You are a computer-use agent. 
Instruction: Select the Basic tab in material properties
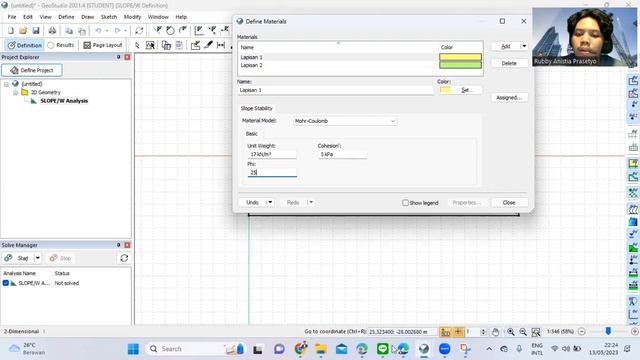[252, 133]
